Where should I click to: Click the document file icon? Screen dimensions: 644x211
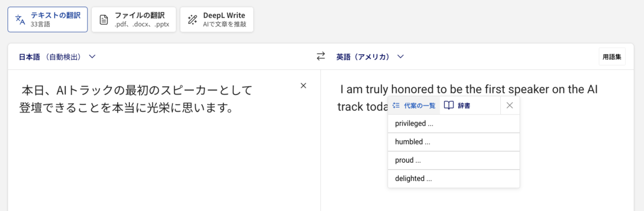tap(104, 20)
